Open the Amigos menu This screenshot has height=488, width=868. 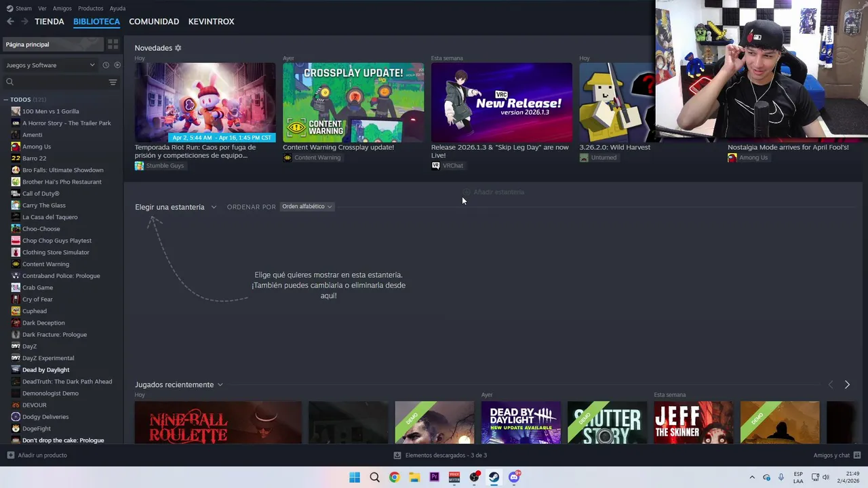pos(62,8)
